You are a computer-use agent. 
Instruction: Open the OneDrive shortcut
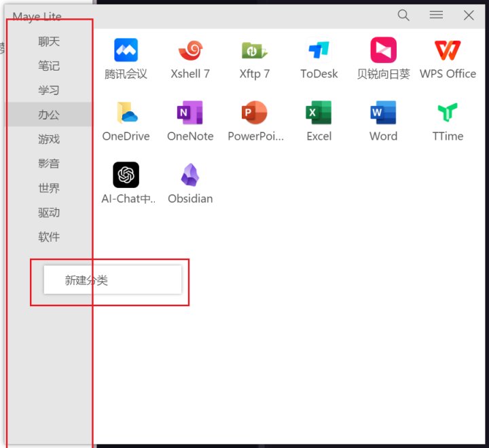click(x=126, y=113)
